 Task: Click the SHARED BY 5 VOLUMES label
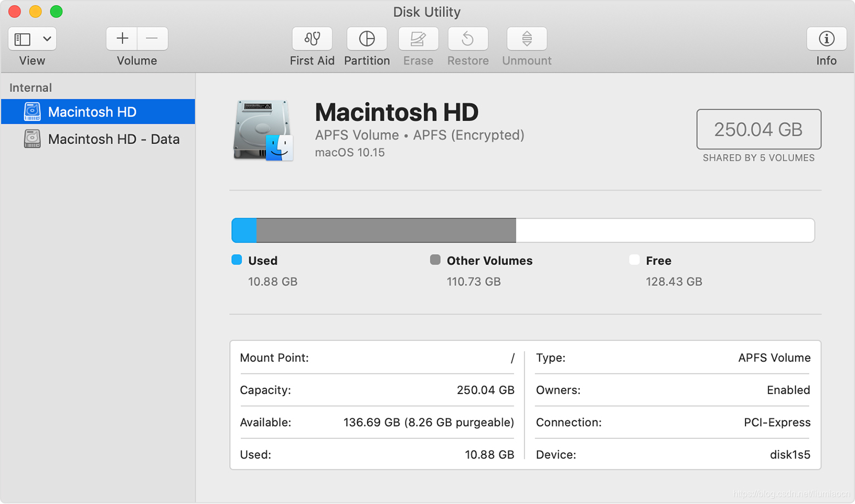click(x=759, y=158)
